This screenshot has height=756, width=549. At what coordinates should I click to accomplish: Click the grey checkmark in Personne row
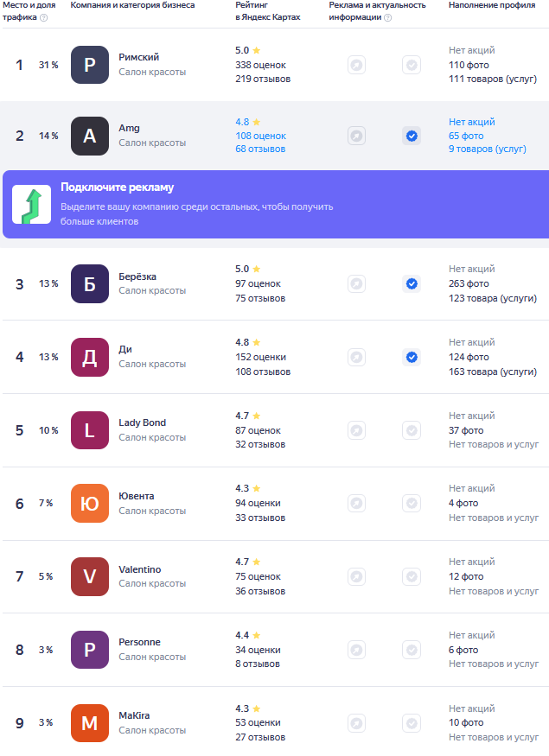[x=412, y=650]
